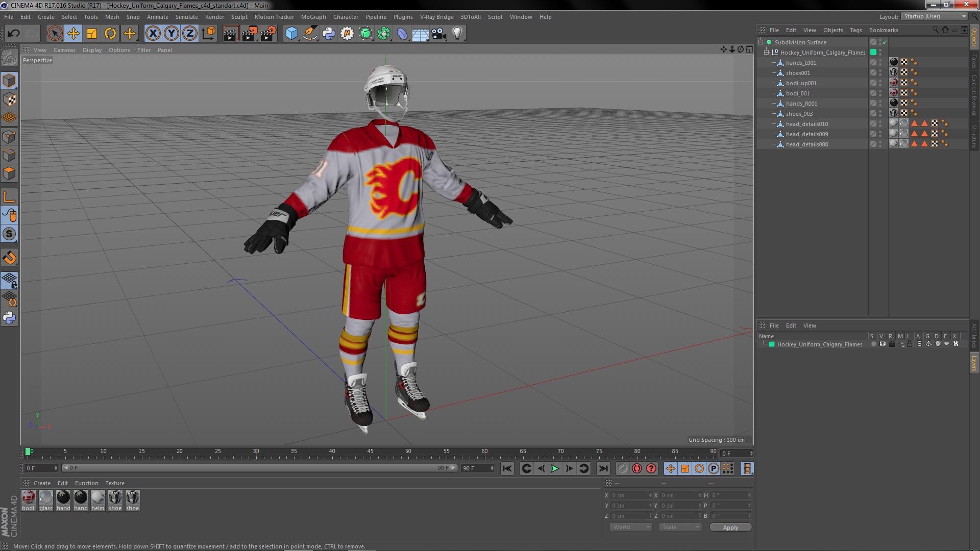Select head_details010 object
This screenshot has height=551, width=980.
point(806,124)
